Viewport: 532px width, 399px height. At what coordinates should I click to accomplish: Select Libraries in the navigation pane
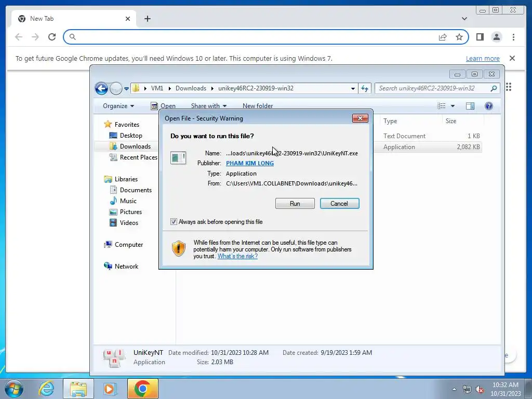click(x=121, y=179)
